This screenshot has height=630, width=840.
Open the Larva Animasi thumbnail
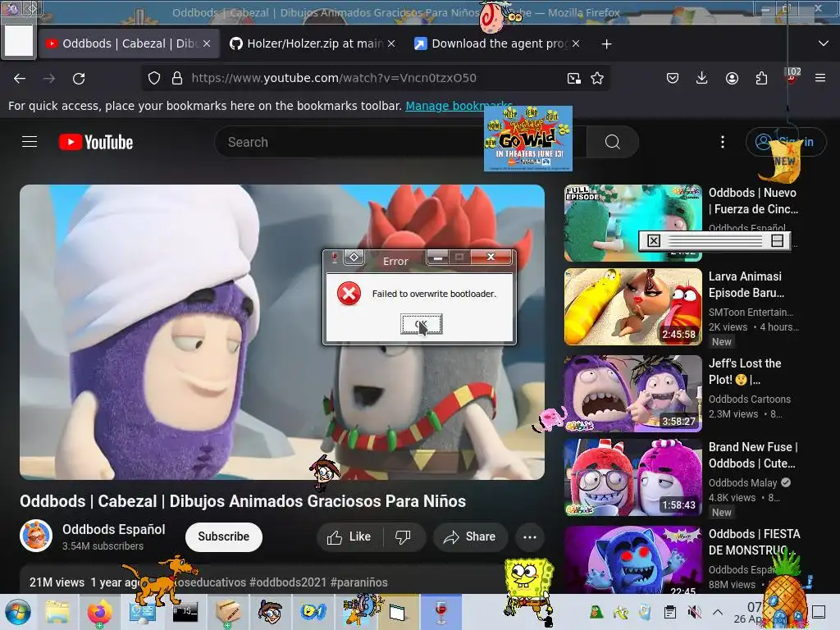click(x=632, y=307)
